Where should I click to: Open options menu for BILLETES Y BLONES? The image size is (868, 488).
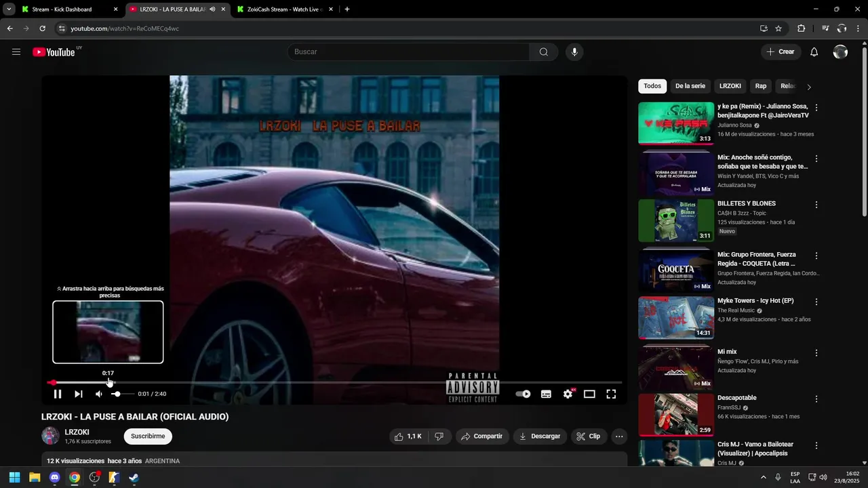[x=816, y=205]
